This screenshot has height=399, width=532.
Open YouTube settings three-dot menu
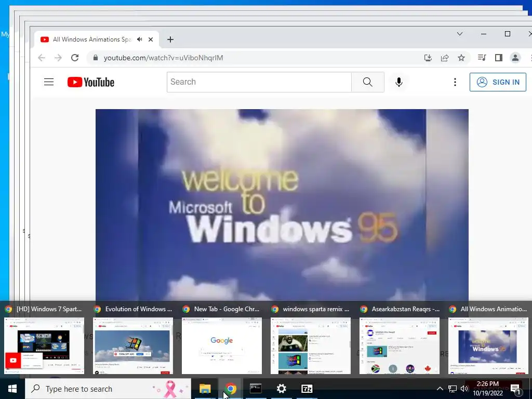(x=455, y=82)
